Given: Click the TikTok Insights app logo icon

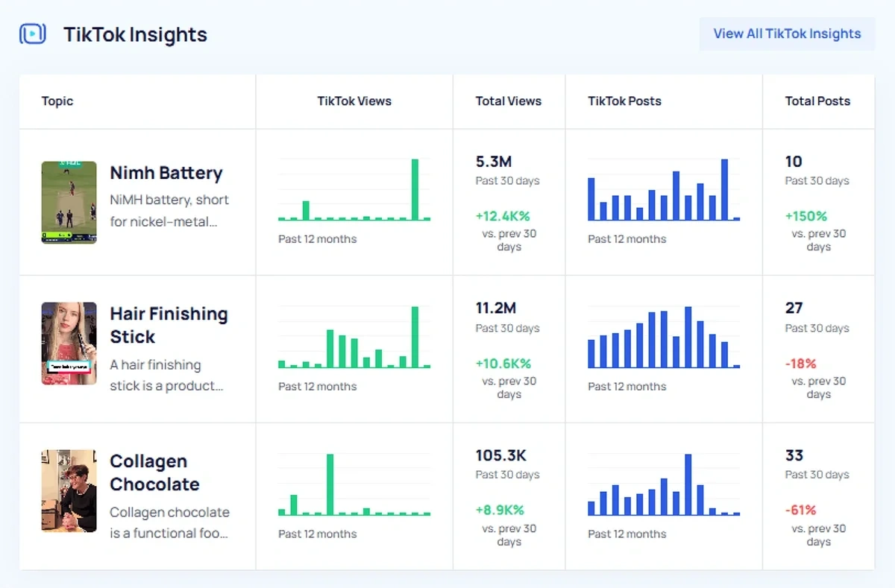Looking at the screenshot, I should pyautogui.click(x=32, y=34).
